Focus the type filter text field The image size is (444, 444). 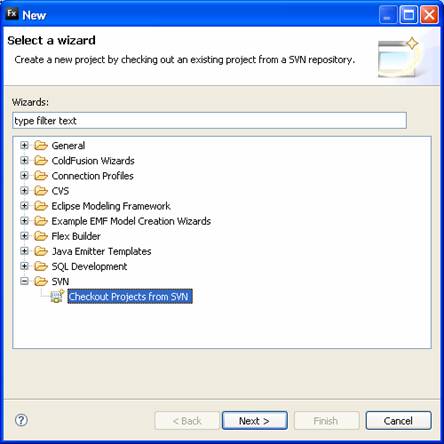click(209, 121)
